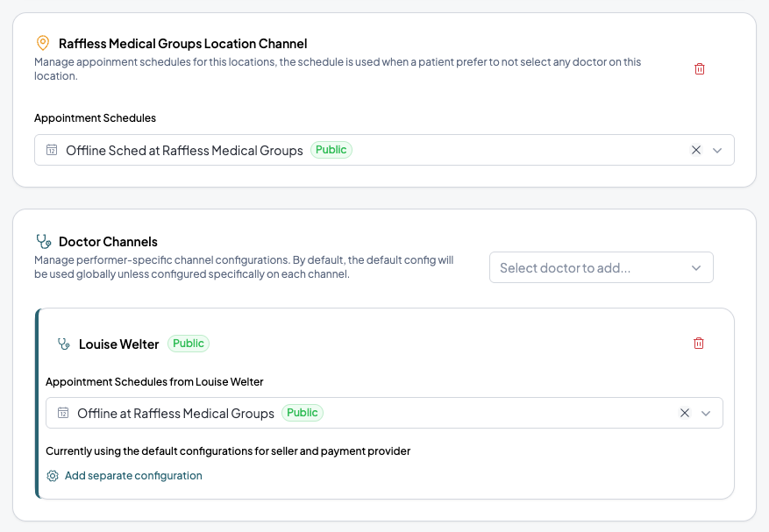Clear the Offline at Raffless Medical Groups selection
Viewport: 769px width, 532px height.
(685, 413)
